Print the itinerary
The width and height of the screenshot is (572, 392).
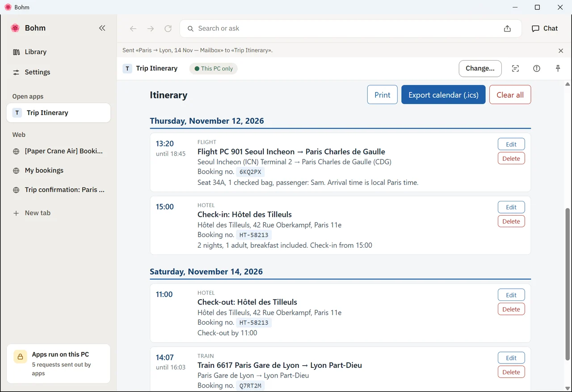pos(382,95)
